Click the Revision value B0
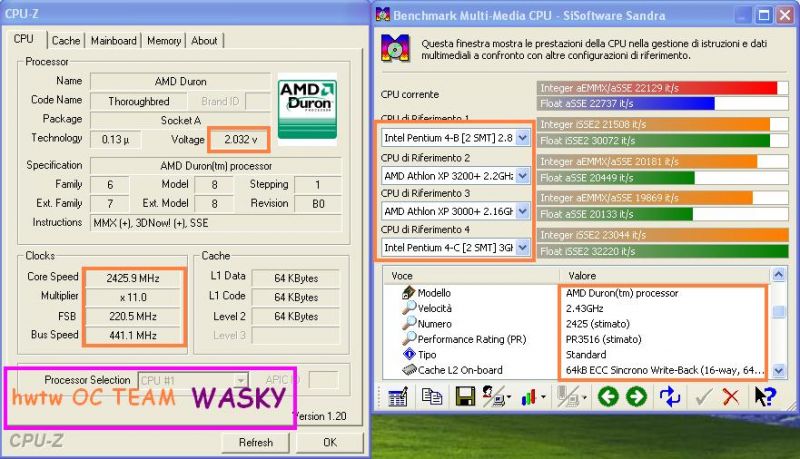Image resolution: width=800 pixels, height=459 pixels. click(318, 203)
